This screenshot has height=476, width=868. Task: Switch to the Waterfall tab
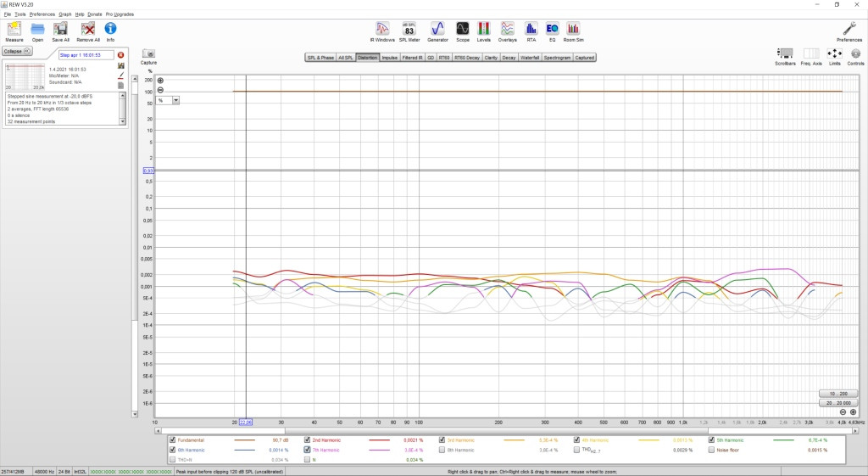[530, 58]
